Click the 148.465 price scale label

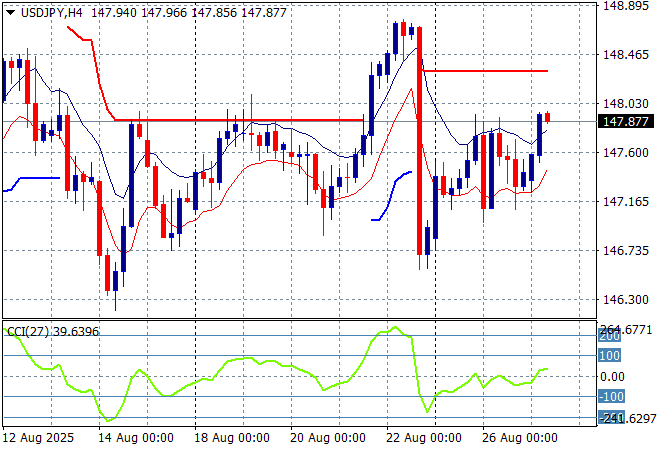625,55
